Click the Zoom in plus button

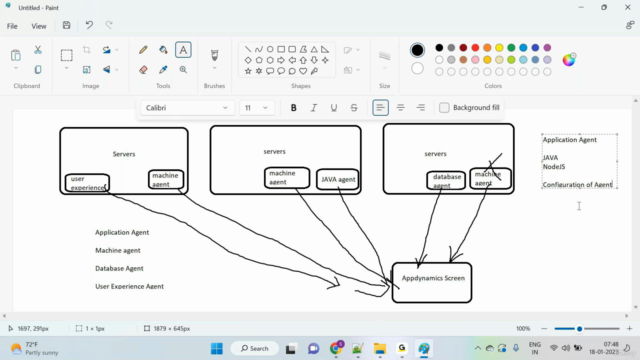(x=629, y=329)
